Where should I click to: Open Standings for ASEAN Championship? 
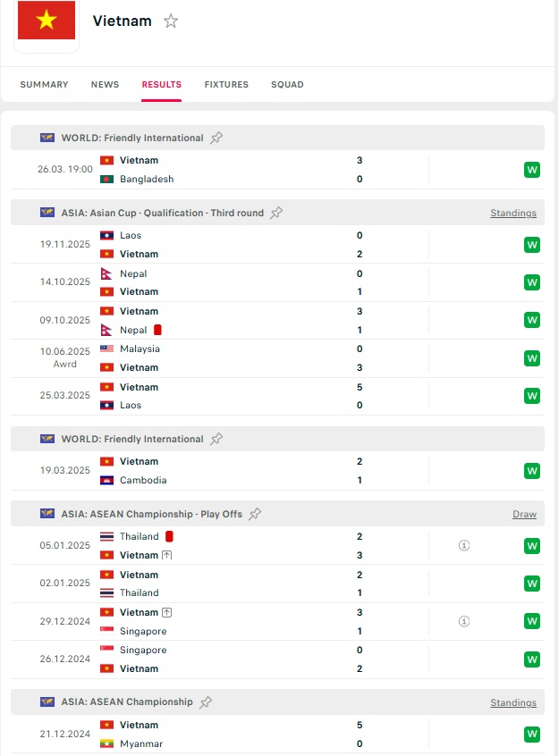pyautogui.click(x=512, y=702)
